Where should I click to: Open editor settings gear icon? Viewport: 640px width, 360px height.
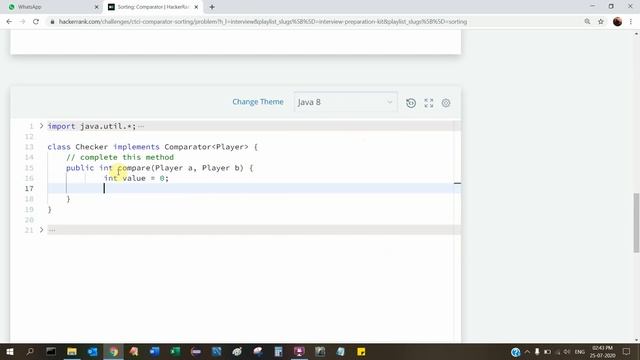click(446, 103)
